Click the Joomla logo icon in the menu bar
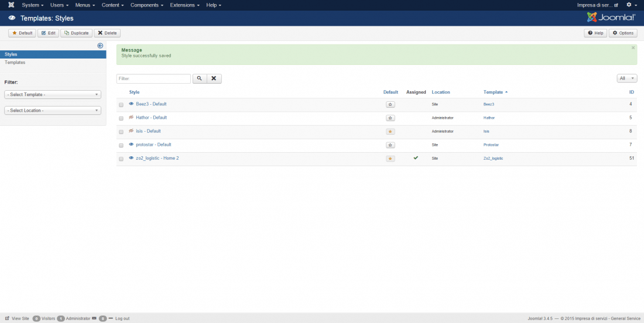The height and width of the screenshot is (323, 644). [x=11, y=5]
